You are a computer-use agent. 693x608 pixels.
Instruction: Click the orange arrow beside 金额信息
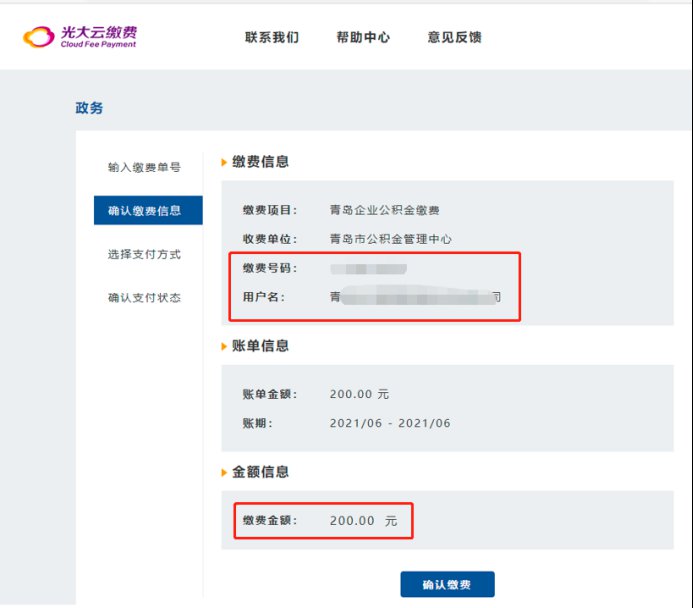(x=224, y=472)
